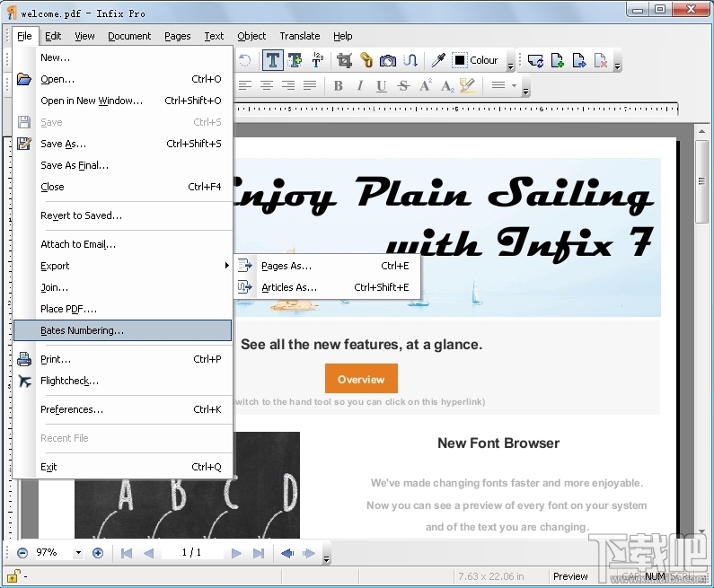Expand the navigation toolbar overflow arrow
The image size is (714, 588).
(x=326, y=559)
